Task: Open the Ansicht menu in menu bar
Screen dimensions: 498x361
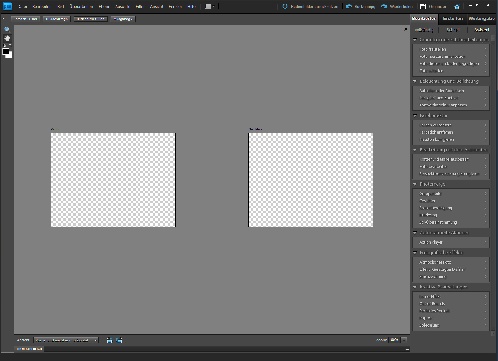Action: pos(156,6)
